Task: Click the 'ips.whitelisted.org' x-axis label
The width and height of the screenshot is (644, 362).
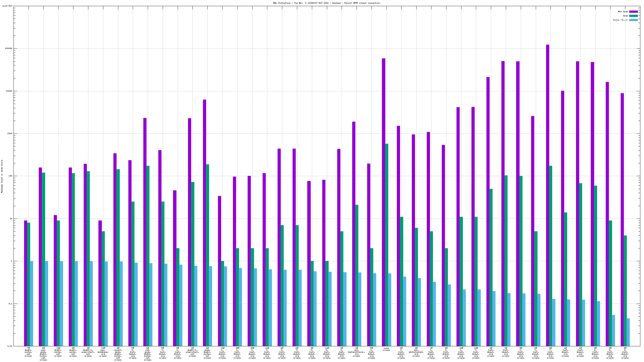Action: tap(416, 352)
